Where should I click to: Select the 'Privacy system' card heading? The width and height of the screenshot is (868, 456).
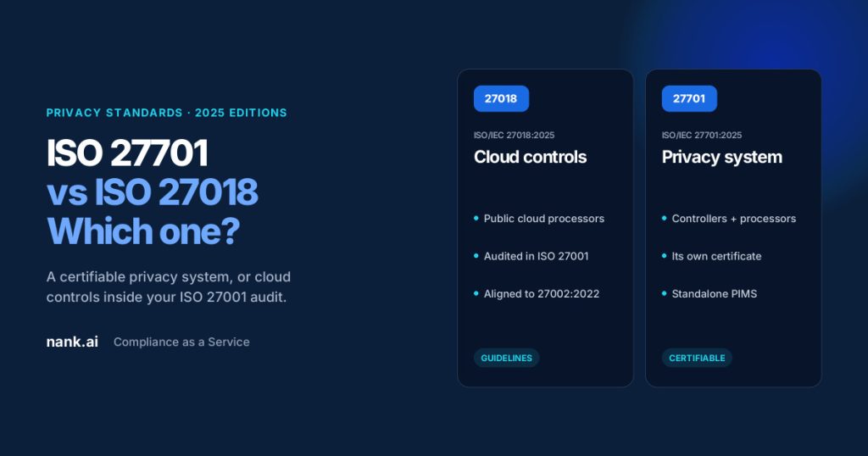pyautogui.click(x=722, y=158)
